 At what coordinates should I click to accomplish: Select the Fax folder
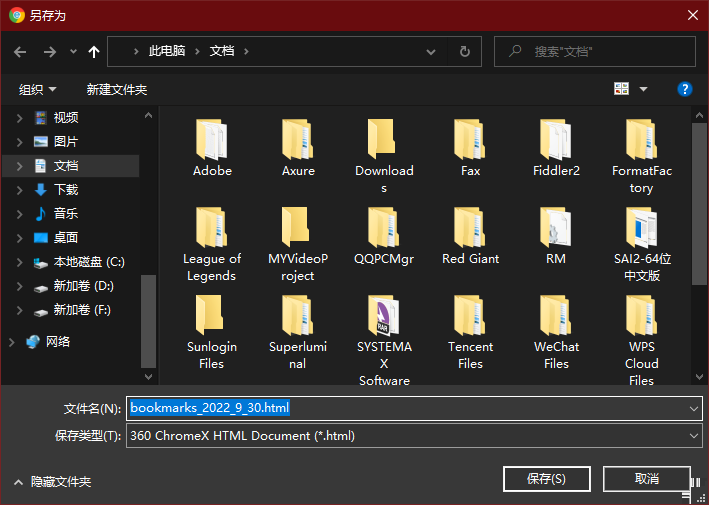pos(470,147)
